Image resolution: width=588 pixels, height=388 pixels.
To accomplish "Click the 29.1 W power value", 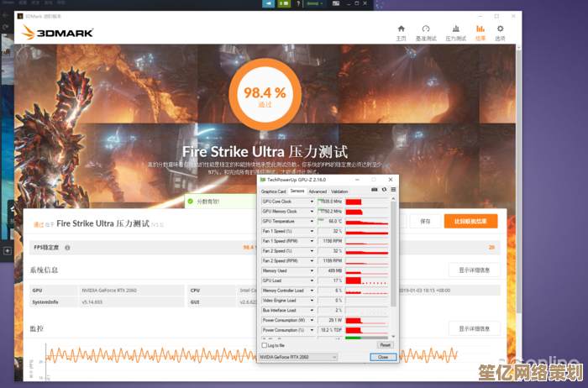I will pyautogui.click(x=330, y=320).
